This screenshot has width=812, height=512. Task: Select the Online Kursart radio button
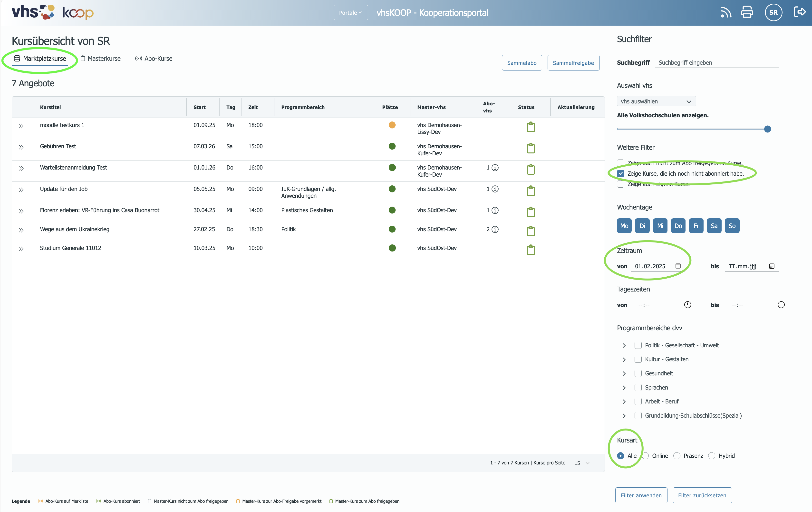tap(645, 456)
